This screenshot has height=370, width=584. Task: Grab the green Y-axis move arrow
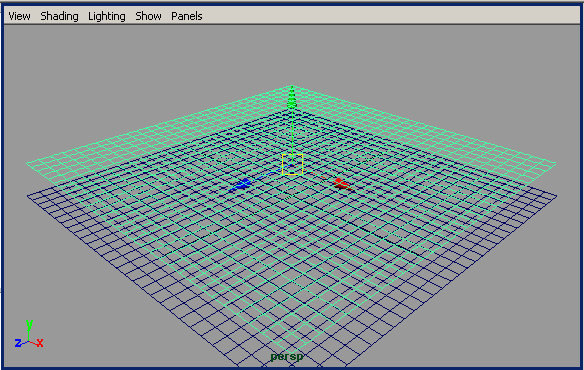pos(292,98)
